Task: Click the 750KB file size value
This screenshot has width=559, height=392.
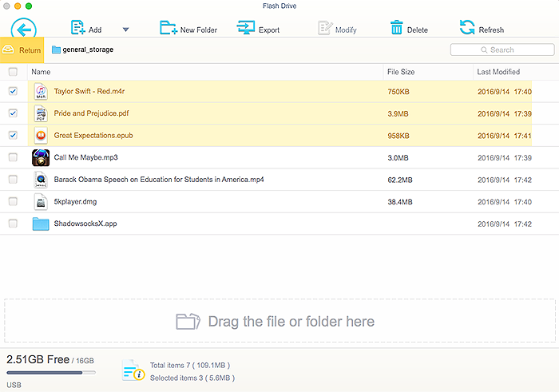Action: (398, 92)
